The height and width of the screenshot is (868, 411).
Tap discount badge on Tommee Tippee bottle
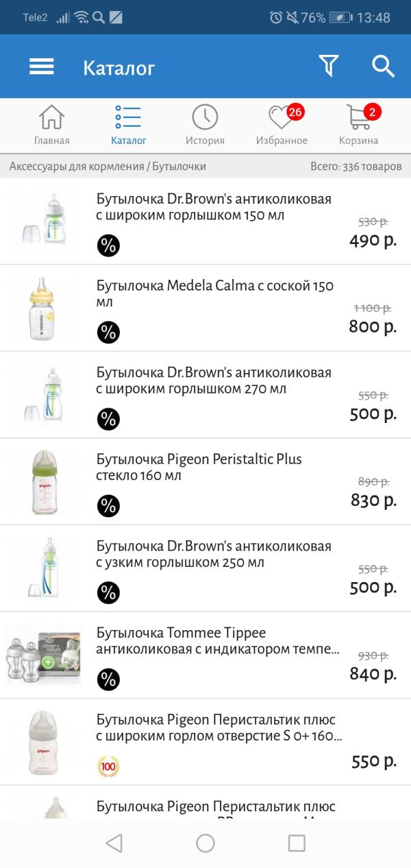pos(108,679)
